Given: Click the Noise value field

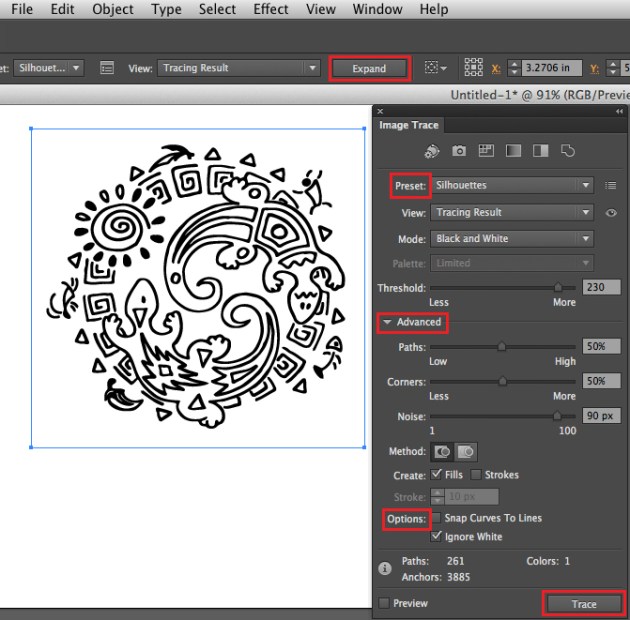Looking at the screenshot, I should click(x=602, y=415).
